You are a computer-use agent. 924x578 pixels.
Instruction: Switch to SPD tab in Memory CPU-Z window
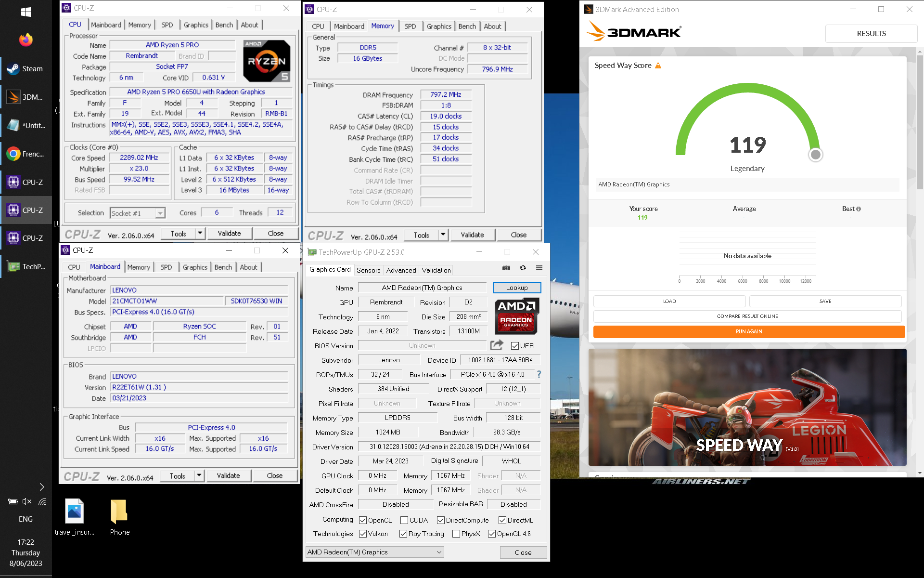tap(410, 26)
